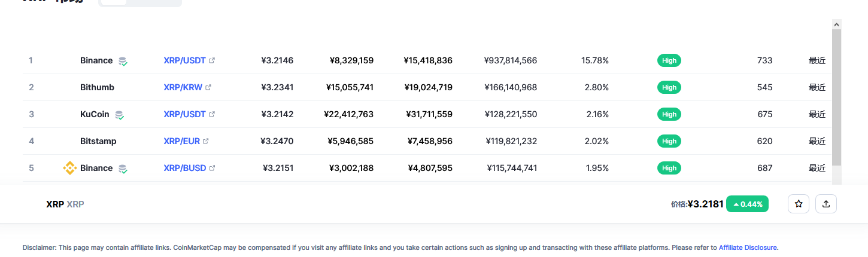The width and height of the screenshot is (868, 257).
Task: Click the reserves icon beside Binance XRP/BUSD row
Action: pos(123,169)
